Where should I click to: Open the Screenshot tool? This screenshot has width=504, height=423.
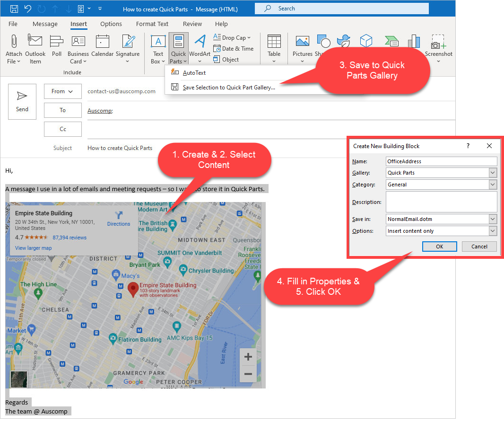click(x=438, y=49)
